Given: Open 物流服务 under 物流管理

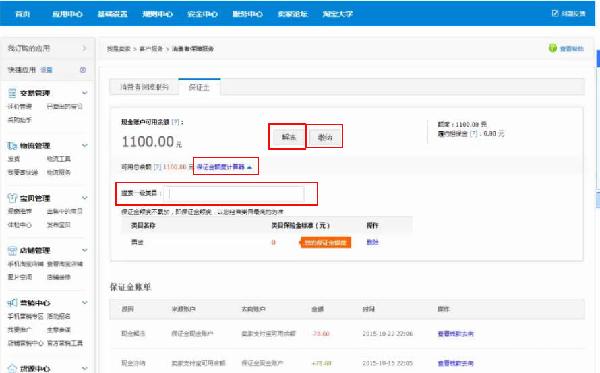Looking at the screenshot, I should point(59,172).
